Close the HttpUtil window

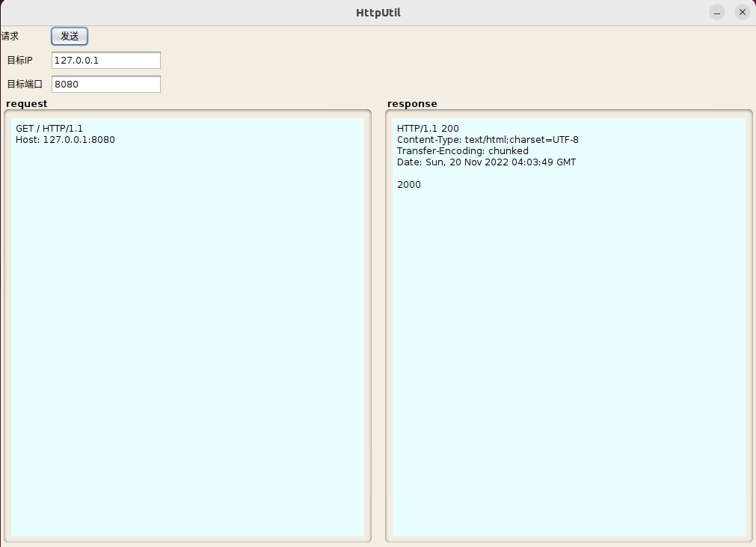pyautogui.click(x=743, y=13)
